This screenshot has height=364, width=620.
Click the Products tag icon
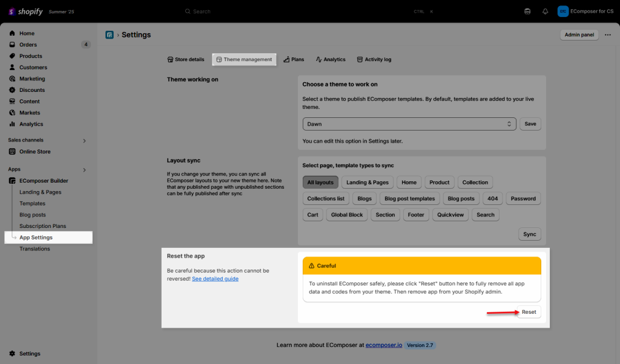pyautogui.click(x=12, y=56)
